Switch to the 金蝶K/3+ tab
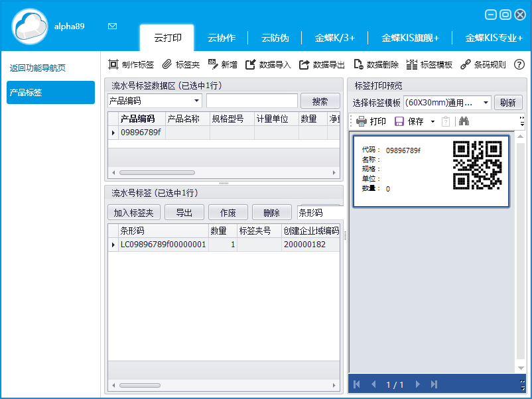Viewport: 532px width, 399px height. point(334,38)
